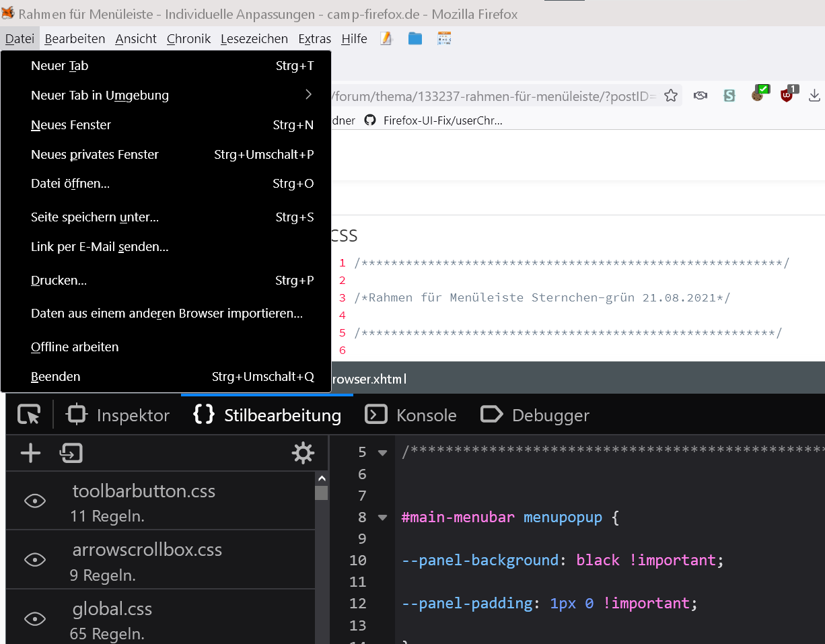Click the blue folder icon in menu bar
Image resolution: width=825 pixels, height=644 pixels.
coord(415,39)
